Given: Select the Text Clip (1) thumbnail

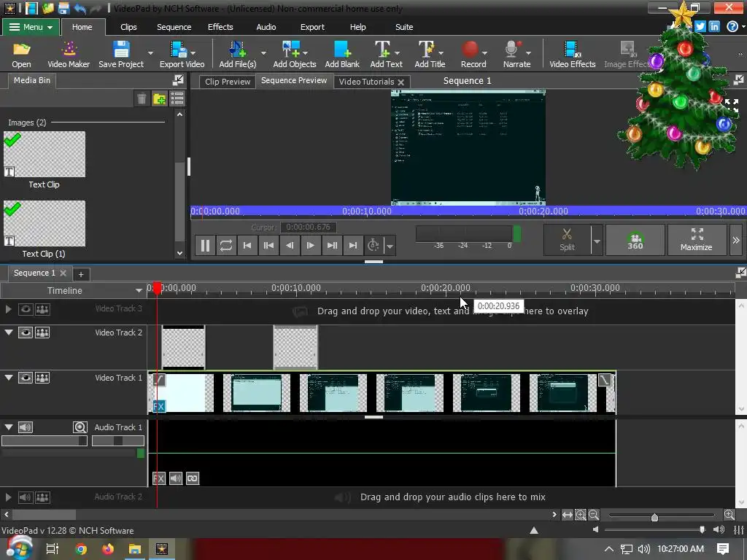Looking at the screenshot, I should (44, 223).
